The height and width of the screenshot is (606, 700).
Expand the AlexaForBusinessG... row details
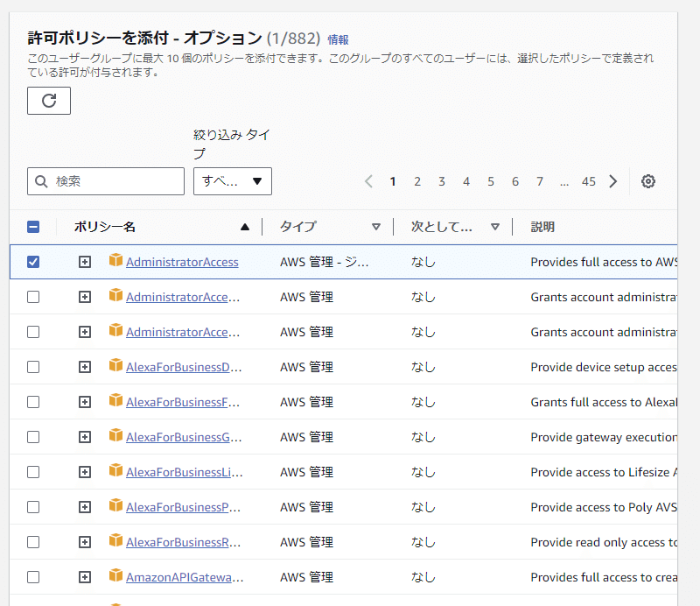tap(85, 437)
